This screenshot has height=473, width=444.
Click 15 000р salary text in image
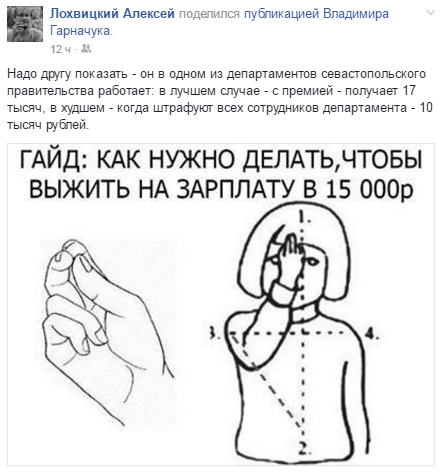click(x=370, y=189)
